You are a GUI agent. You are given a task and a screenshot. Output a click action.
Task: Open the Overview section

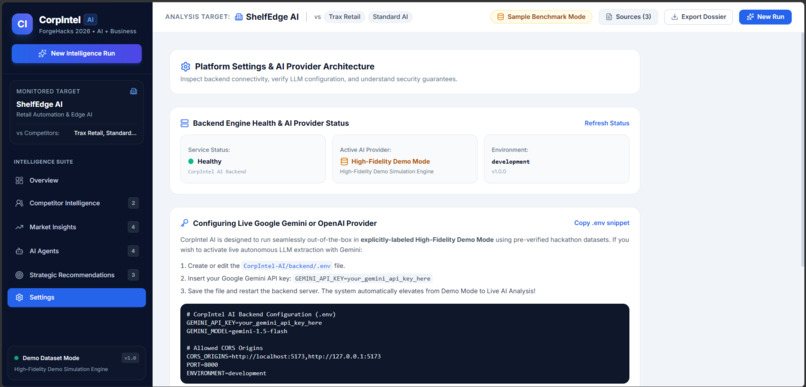[x=77, y=180]
